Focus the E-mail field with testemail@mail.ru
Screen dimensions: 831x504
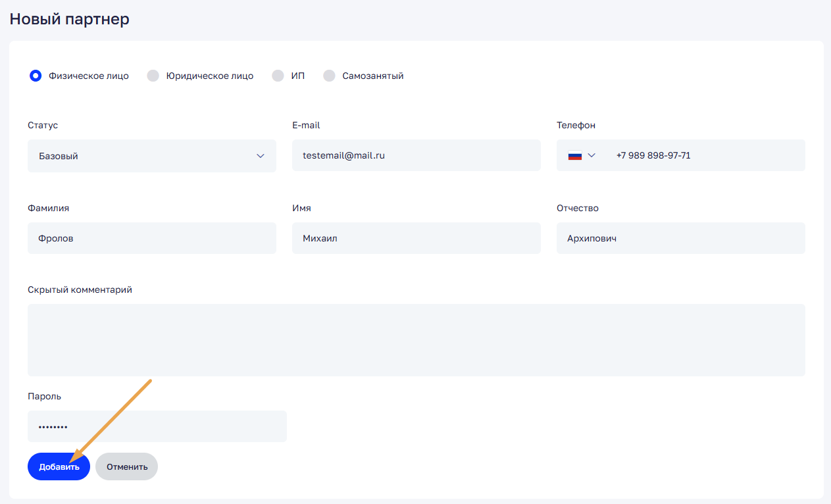coord(416,156)
